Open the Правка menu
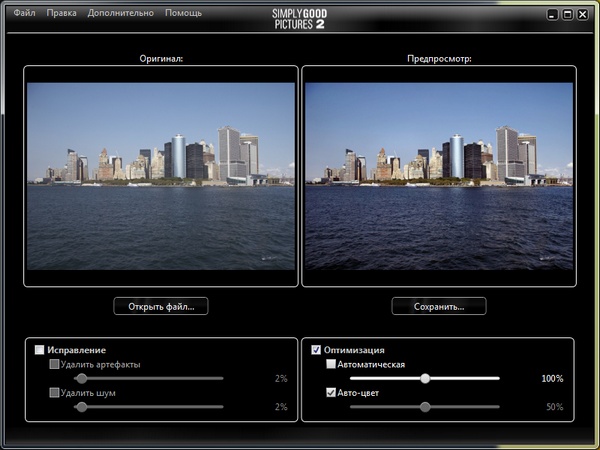 [62, 13]
